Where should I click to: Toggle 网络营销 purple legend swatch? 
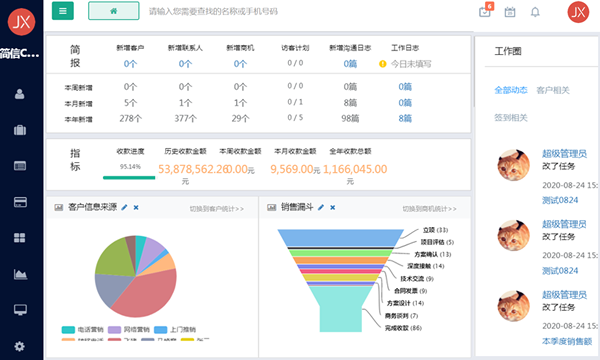tap(114, 330)
